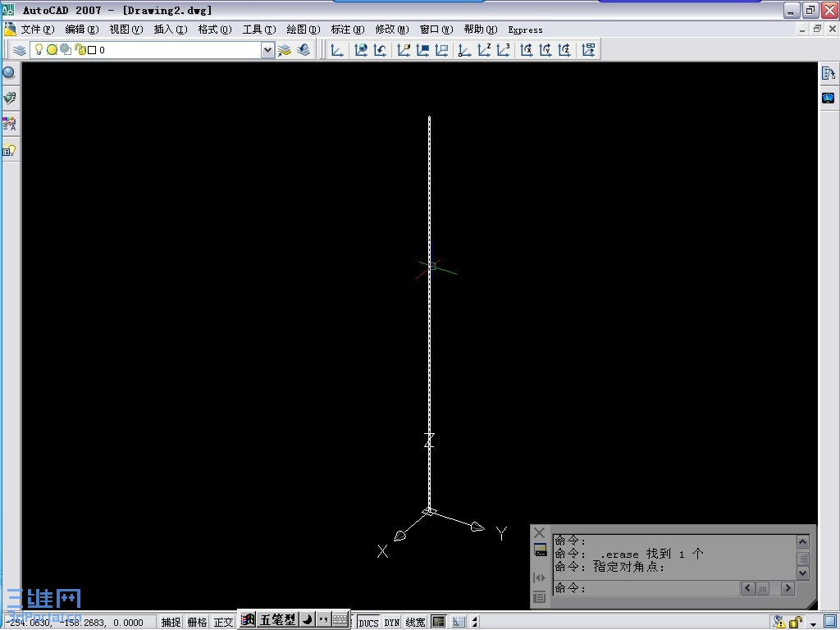Click Rotate UCS about Y icon
Image resolution: width=840 pixels, height=630 pixels.
pos(546,50)
